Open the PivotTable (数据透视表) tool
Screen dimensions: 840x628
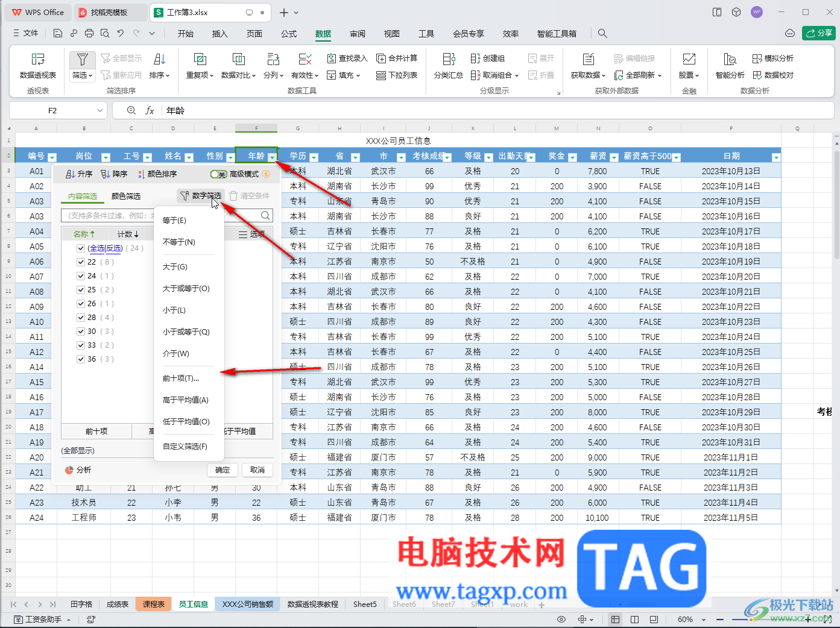38,65
